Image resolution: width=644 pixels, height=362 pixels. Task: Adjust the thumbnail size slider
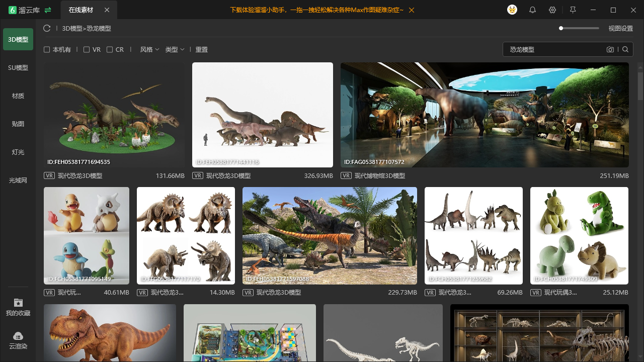pyautogui.click(x=579, y=28)
